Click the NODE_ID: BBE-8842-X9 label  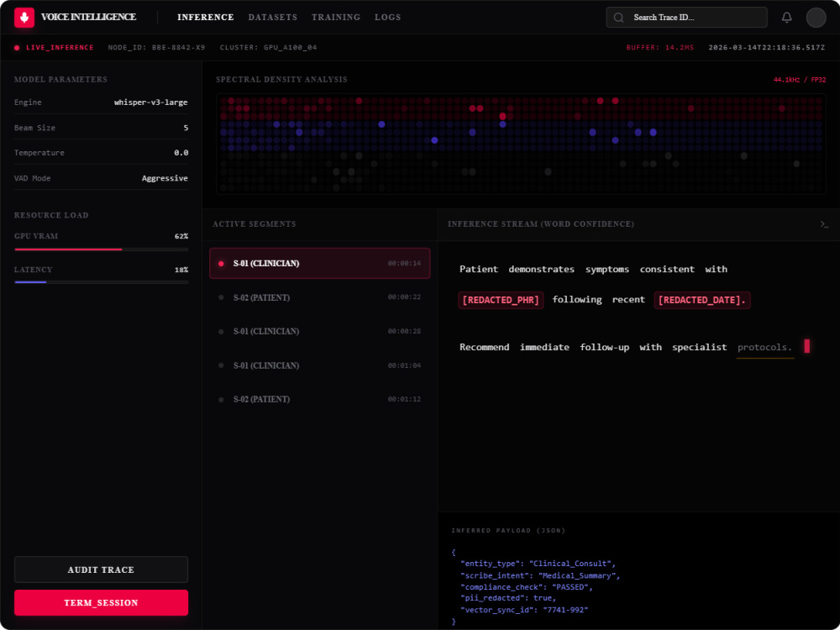click(x=156, y=48)
